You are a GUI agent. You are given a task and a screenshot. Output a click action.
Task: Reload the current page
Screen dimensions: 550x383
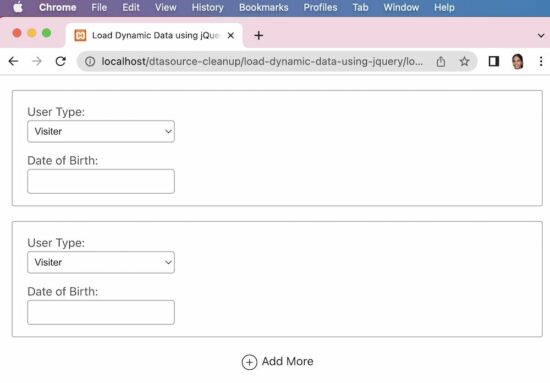click(x=61, y=61)
